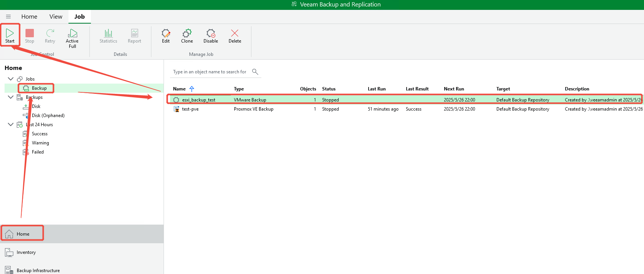Screen dimensions: 644x274
Task: Open the Home navigation view
Action: point(82,234)
